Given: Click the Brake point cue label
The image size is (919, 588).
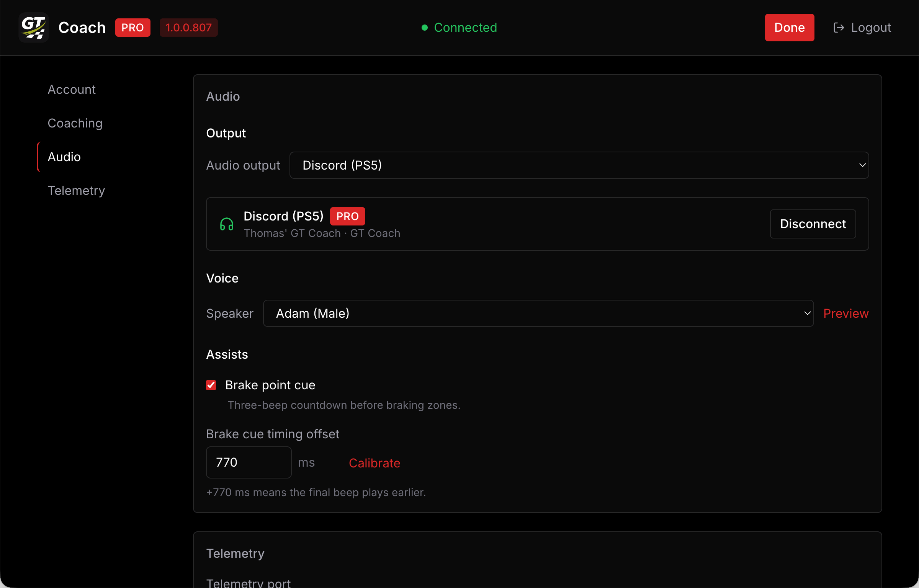Looking at the screenshot, I should click(270, 385).
